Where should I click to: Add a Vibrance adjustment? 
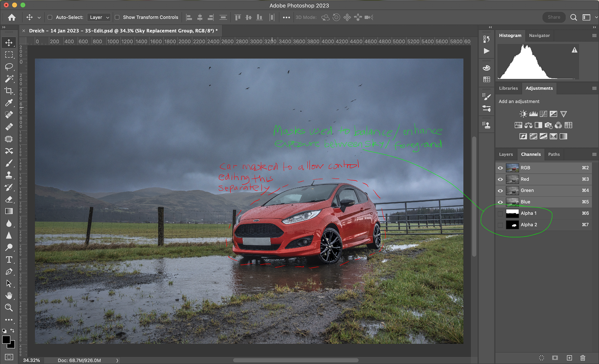(x=563, y=114)
